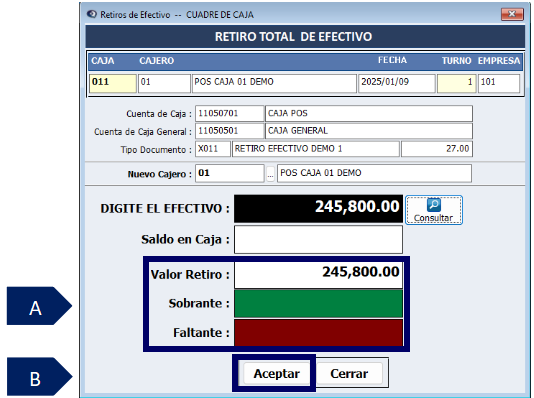Click the Cuenta de Caja number 11050701
This screenshot has height=398, width=534.
[x=230, y=113]
